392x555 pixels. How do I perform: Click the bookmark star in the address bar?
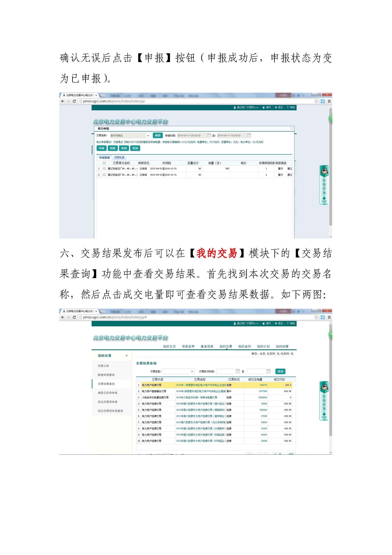[316, 102]
